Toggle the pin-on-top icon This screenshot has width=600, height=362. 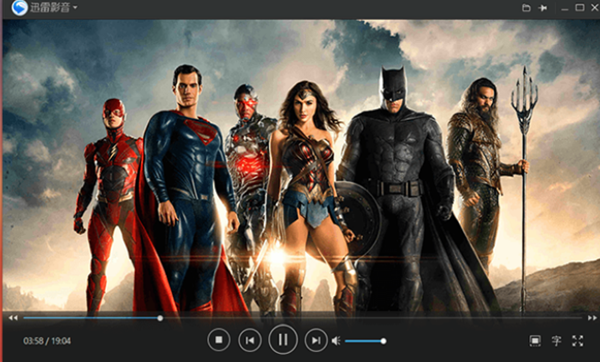point(543,8)
